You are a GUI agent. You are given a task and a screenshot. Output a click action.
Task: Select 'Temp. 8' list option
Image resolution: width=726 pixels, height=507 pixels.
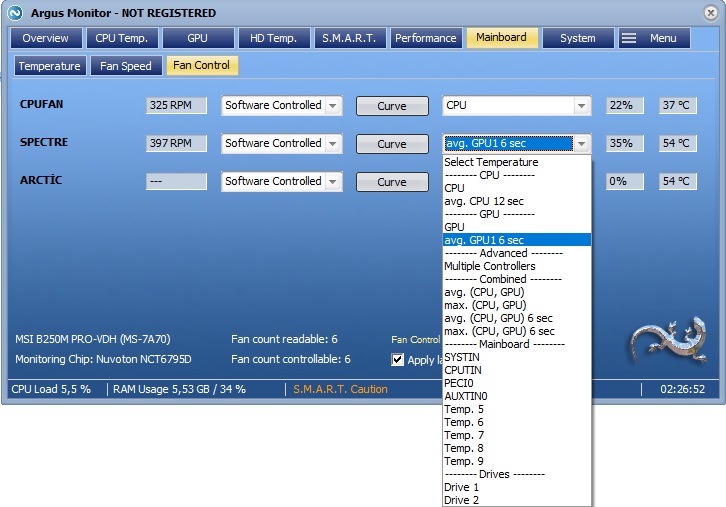point(517,448)
